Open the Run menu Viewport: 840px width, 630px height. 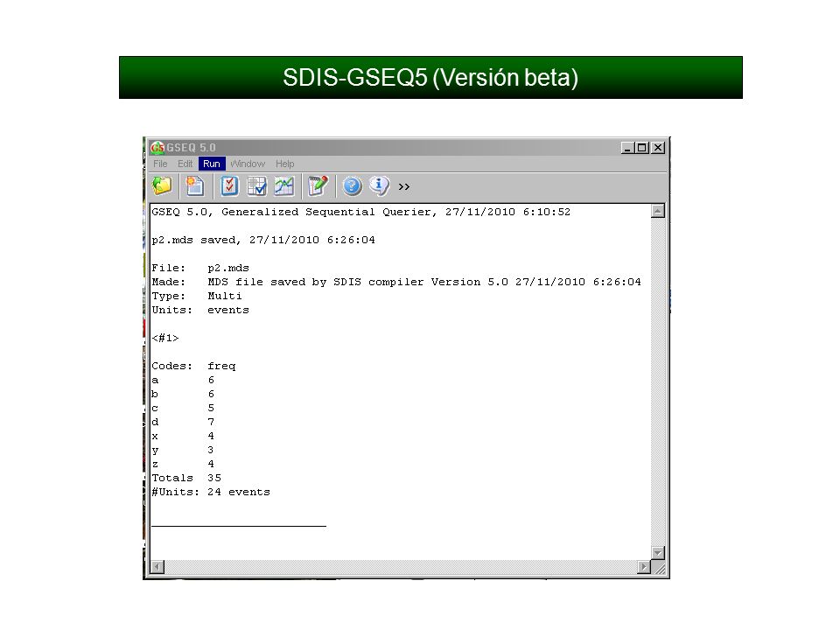coord(212,164)
